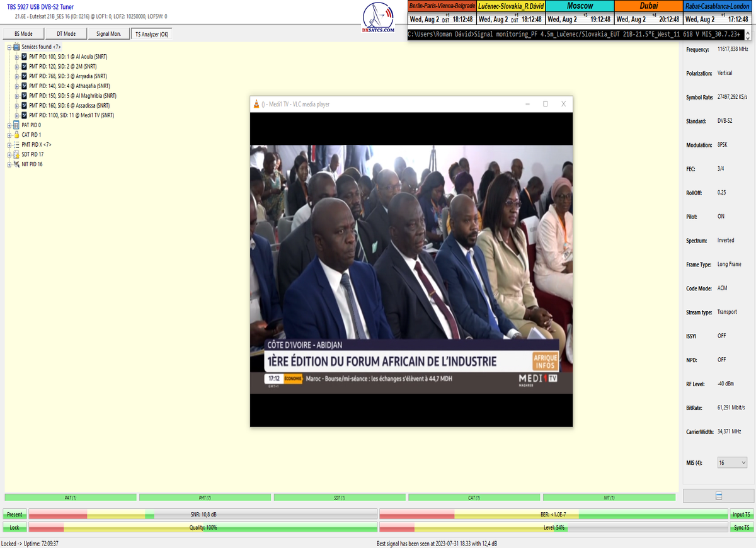Click the Services found TV icon

[16, 47]
